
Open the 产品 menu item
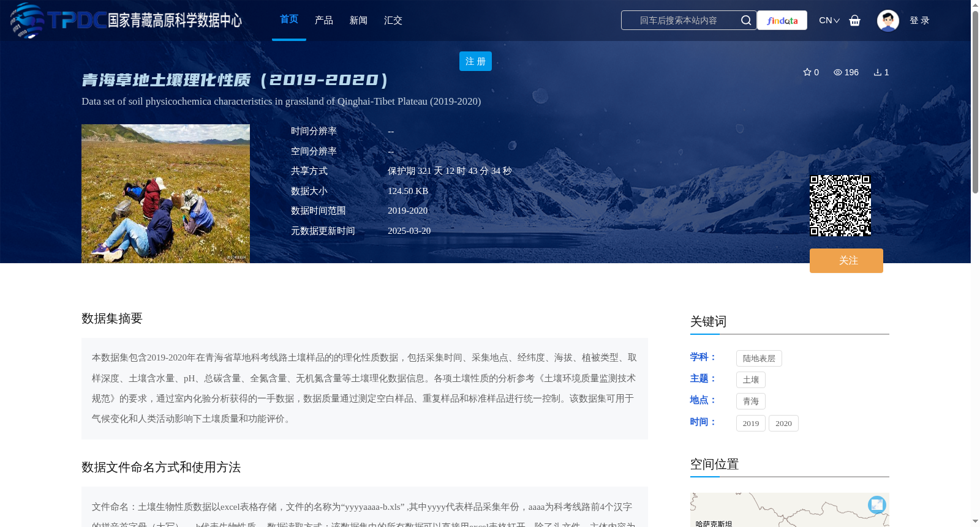(x=324, y=20)
